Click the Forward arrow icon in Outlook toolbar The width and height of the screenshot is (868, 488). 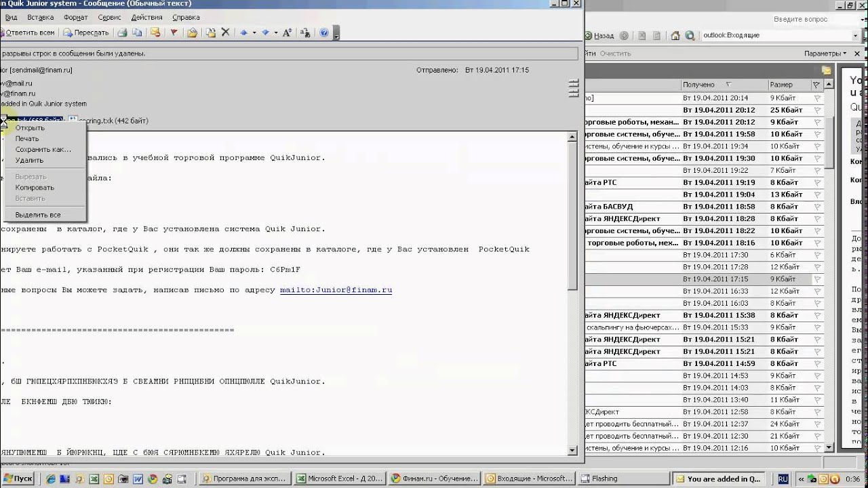[x=624, y=35]
